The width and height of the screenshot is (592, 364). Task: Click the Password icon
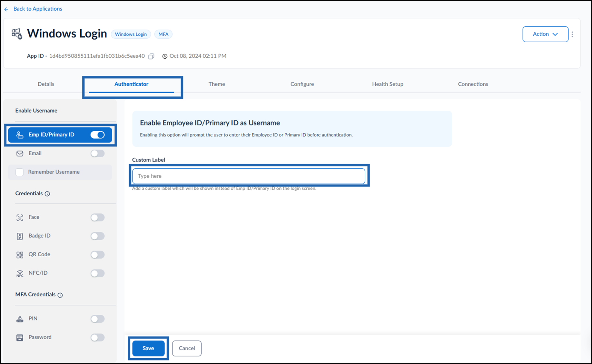coord(20,338)
